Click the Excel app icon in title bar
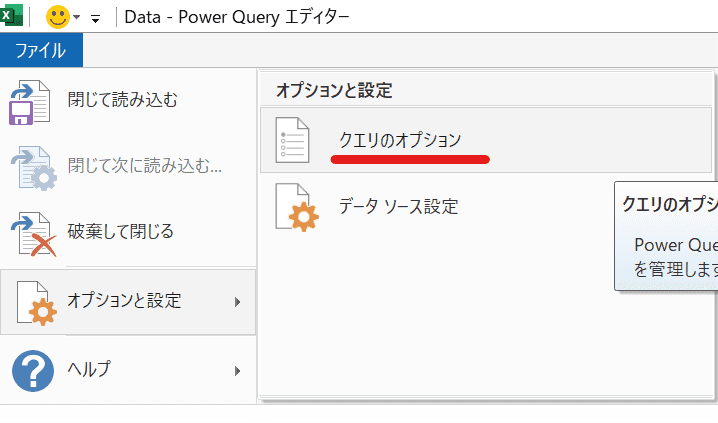718x423 pixels. pyautogui.click(x=13, y=16)
